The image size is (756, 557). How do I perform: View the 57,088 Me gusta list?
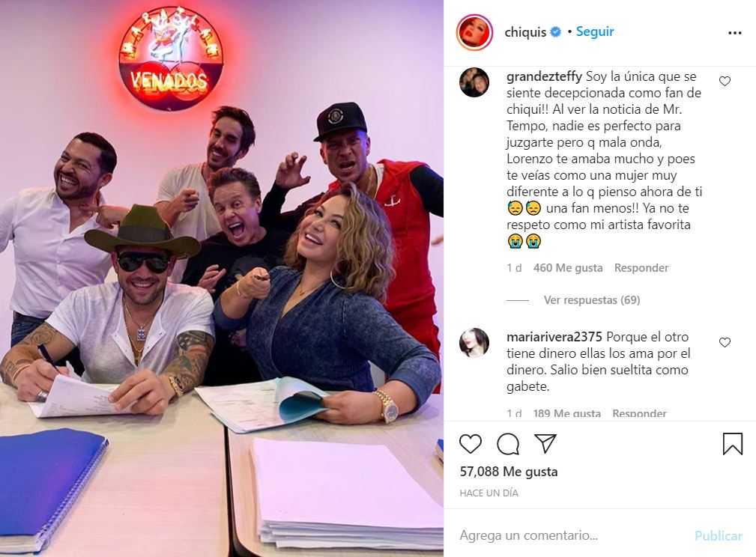509,471
